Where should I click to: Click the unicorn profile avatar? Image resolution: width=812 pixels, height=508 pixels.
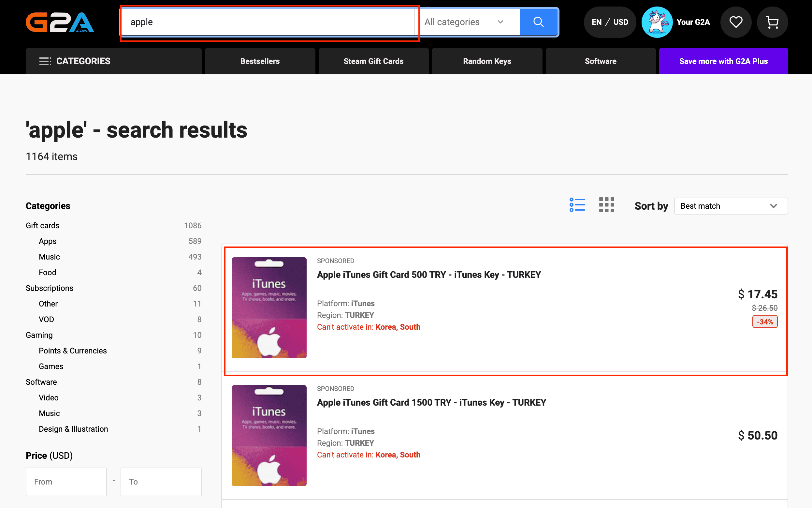(657, 22)
